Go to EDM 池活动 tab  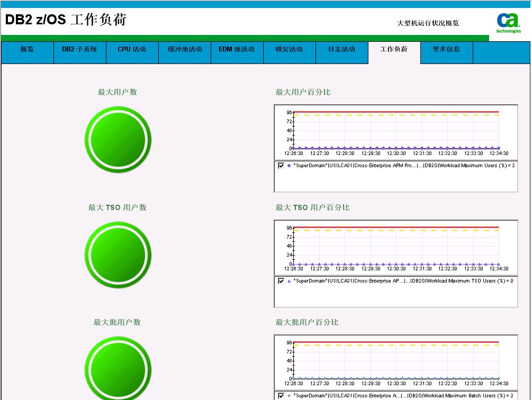237,52
